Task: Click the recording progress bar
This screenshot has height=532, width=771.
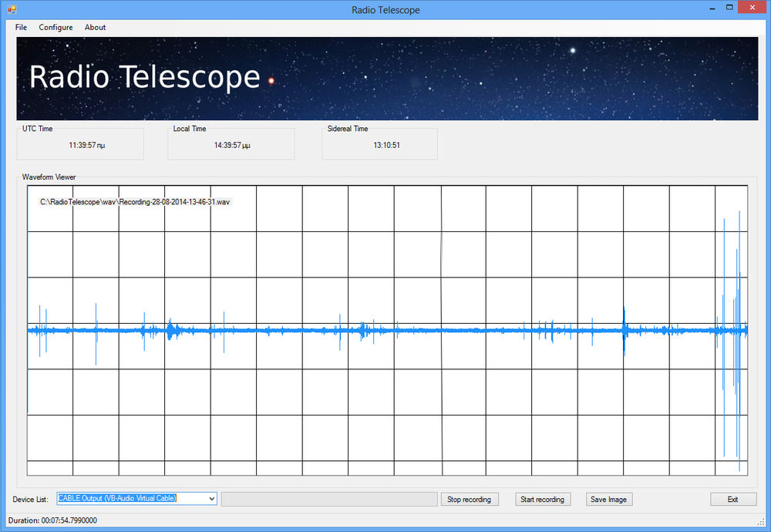Action: click(329, 498)
